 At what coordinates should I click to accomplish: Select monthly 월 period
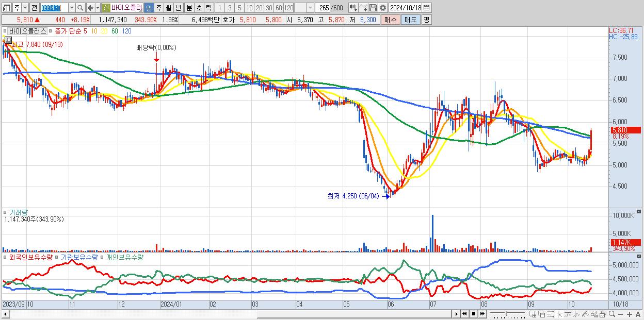coord(168,8)
